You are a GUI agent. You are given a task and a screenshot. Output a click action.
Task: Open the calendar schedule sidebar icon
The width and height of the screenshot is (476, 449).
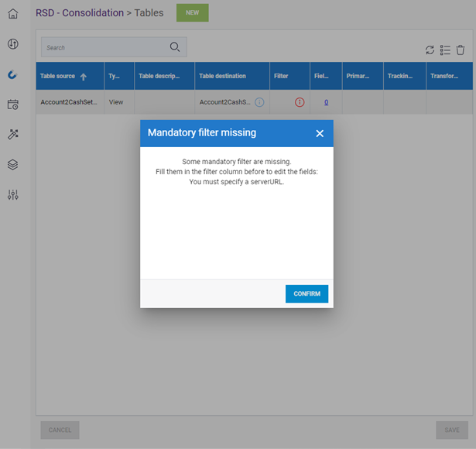pos(12,105)
